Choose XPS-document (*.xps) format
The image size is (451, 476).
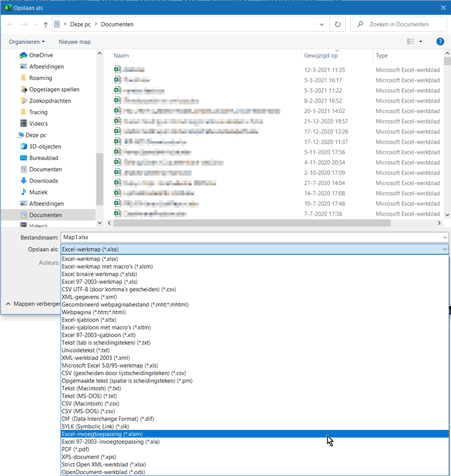click(x=89, y=457)
